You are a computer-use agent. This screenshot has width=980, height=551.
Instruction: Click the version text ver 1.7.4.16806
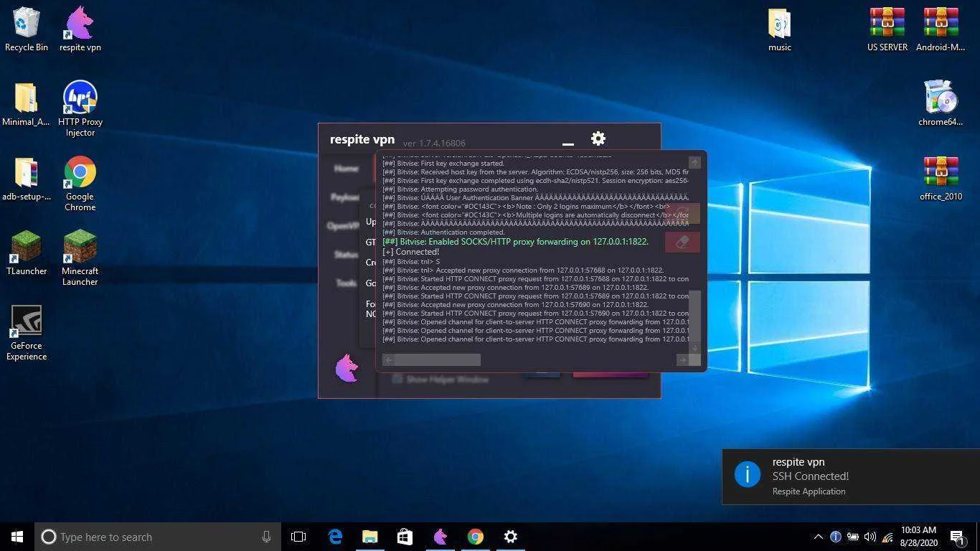(x=434, y=143)
